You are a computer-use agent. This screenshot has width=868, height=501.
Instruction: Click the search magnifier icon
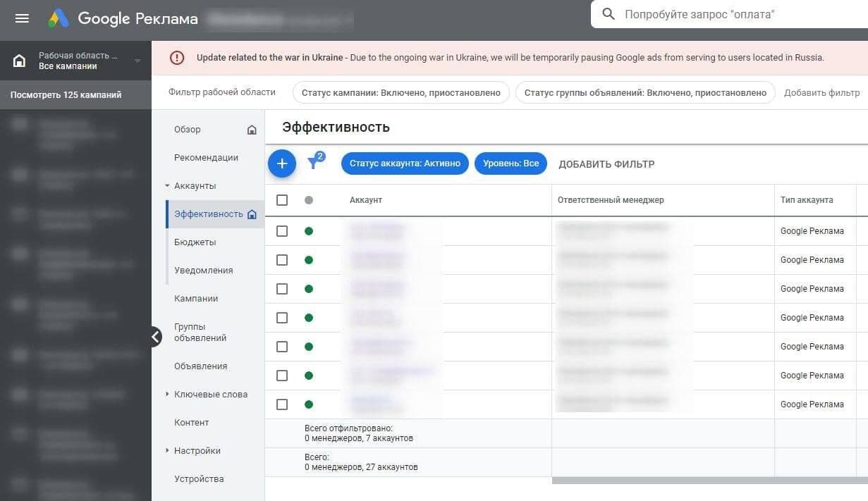(x=608, y=13)
